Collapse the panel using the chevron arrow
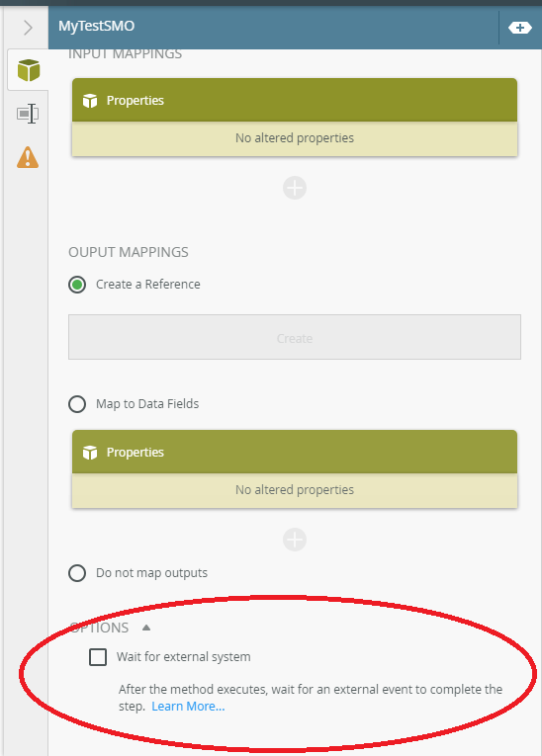542x756 pixels. click(28, 28)
